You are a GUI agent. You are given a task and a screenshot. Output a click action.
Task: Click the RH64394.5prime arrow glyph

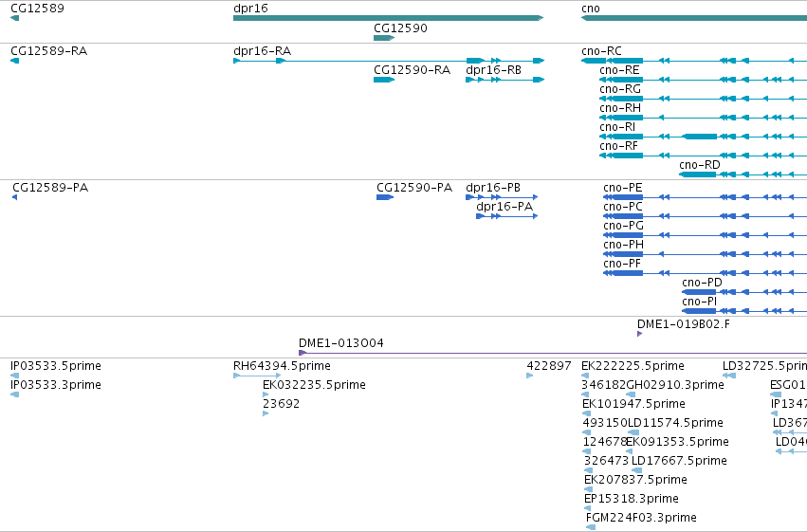(257, 376)
